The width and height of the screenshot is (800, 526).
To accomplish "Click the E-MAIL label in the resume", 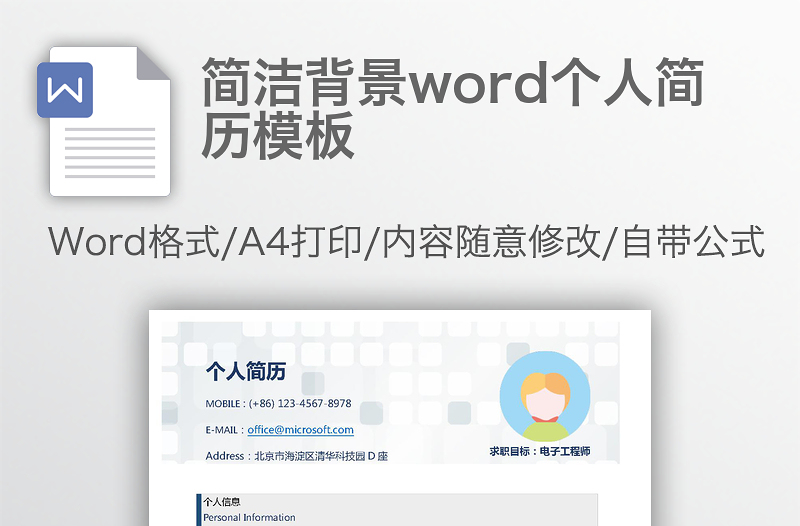I will tap(224, 430).
